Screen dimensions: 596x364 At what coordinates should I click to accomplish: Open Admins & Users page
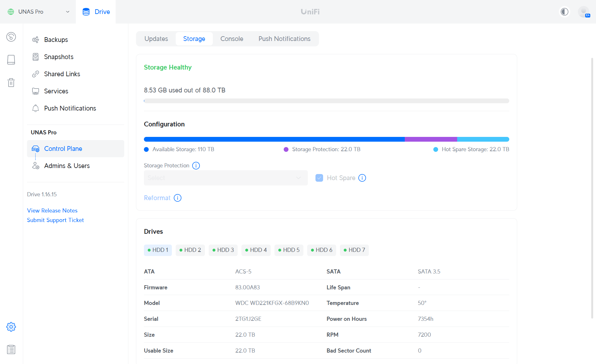[76, 166]
